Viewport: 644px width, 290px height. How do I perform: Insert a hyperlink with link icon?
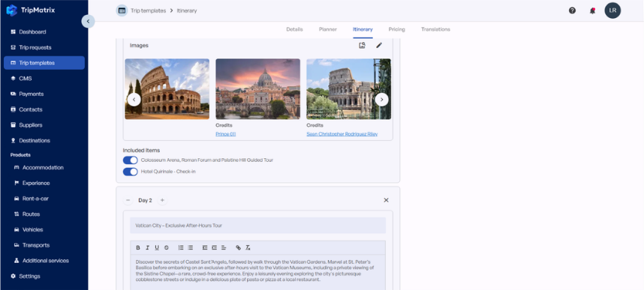(238, 248)
